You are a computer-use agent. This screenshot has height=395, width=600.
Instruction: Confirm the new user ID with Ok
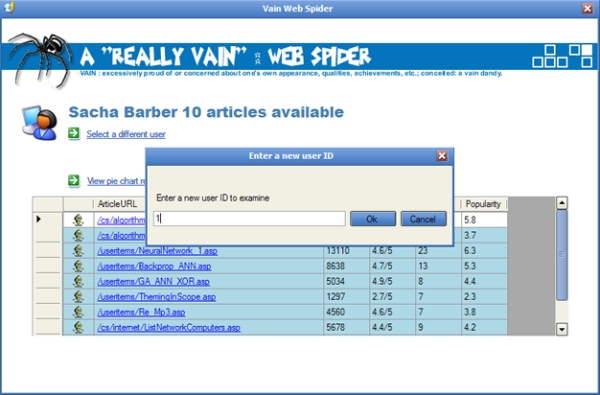(373, 219)
